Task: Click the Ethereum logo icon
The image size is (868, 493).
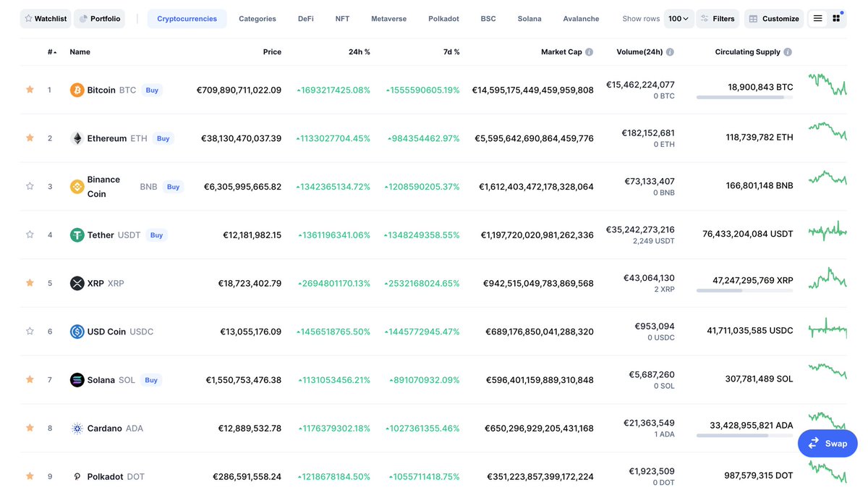Action: 77,138
